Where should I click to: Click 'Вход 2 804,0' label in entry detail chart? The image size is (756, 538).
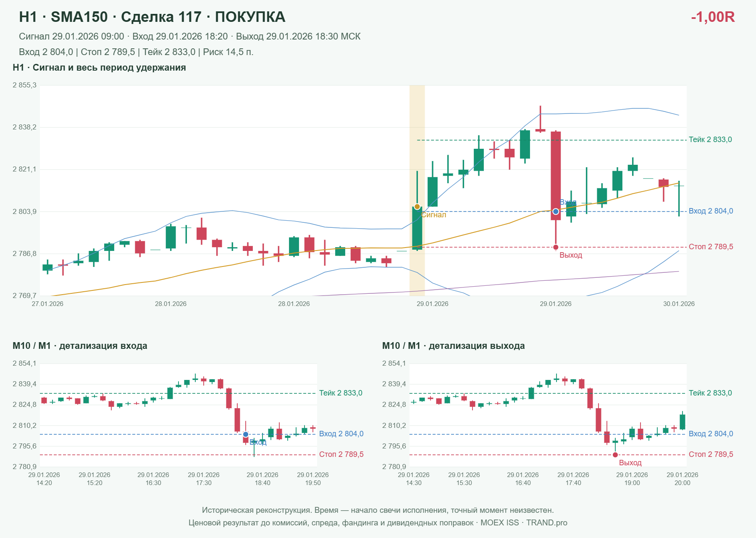[341, 434]
